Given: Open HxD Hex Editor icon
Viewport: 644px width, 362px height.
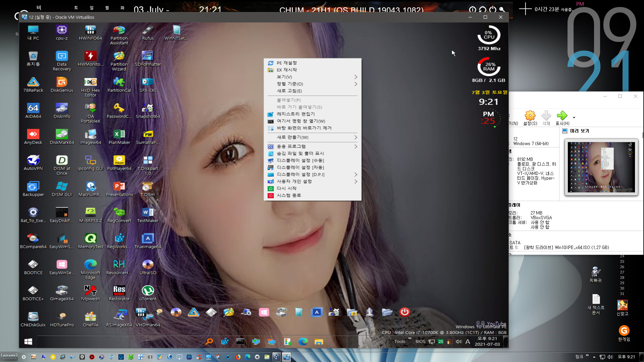Looking at the screenshot, I should pyautogui.click(x=90, y=87).
